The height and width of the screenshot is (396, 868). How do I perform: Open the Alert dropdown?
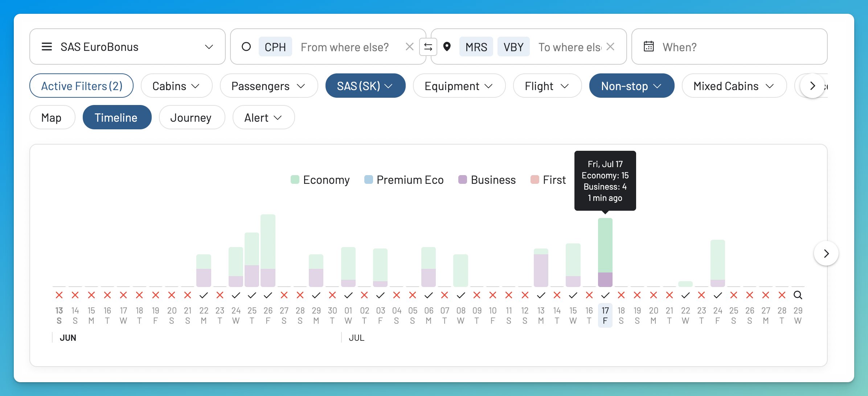263,117
